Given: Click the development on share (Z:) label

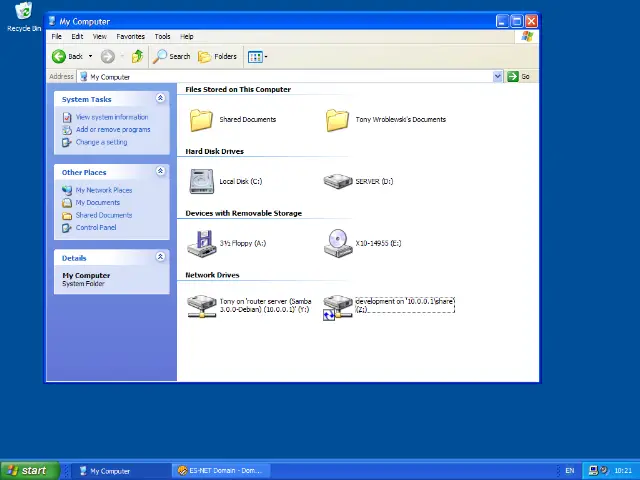Looking at the screenshot, I should 404,305.
